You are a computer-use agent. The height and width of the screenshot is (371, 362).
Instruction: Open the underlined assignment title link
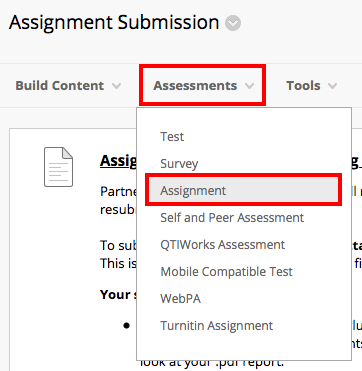click(118, 161)
